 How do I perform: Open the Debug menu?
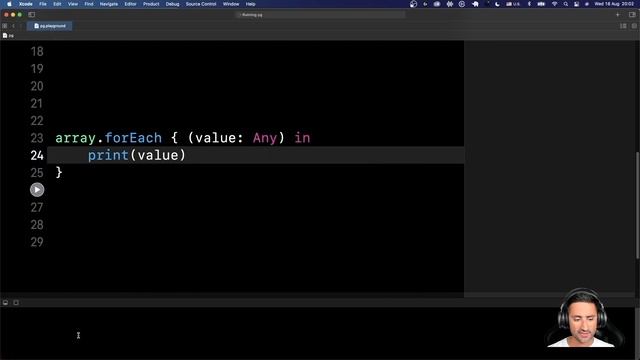pyautogui.click(x=172, y=4)
